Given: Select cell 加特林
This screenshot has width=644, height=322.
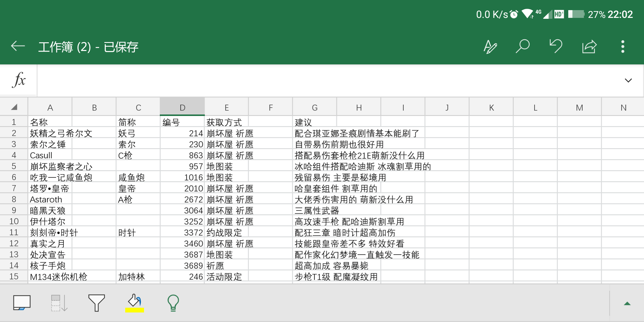Looking at the screenshot, I should pyautogui.click(x=138, y=276).
